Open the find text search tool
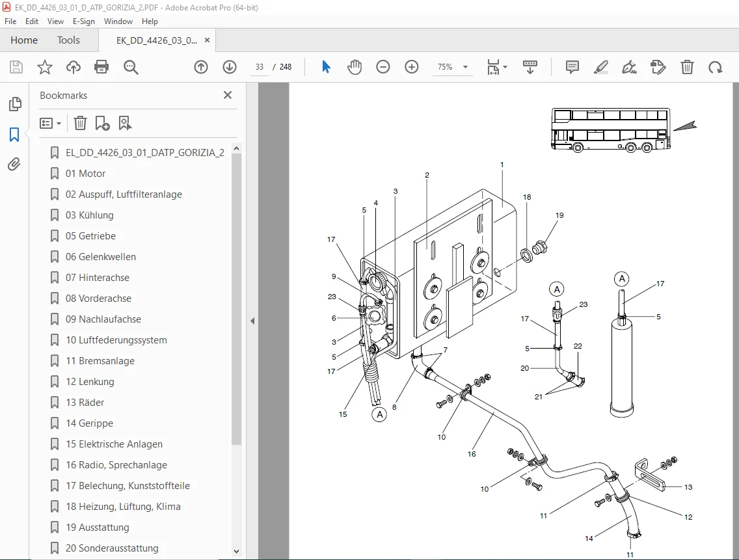The width and height of the screenshot is (739, 560). pyautogui.click(x=131, y=67)
